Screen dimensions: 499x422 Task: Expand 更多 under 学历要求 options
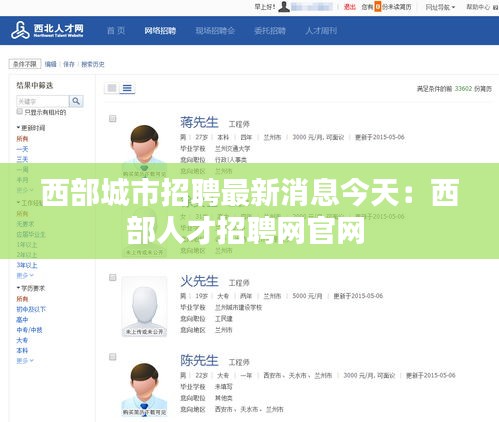25,361
